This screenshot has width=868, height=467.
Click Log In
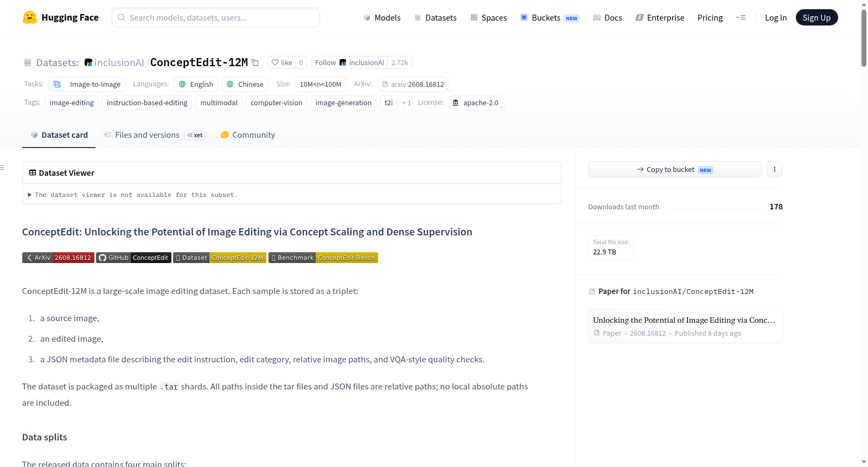776,17
